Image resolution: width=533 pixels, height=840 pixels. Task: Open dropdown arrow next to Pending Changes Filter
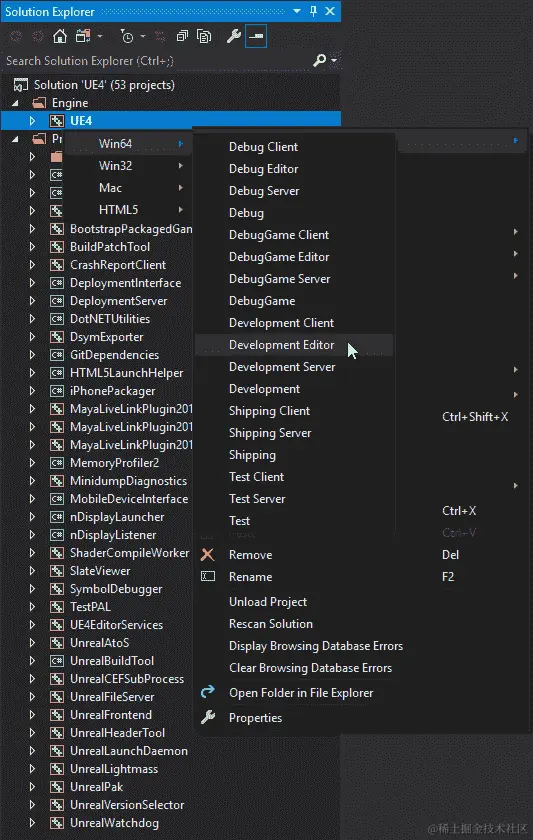coord(143,36)
